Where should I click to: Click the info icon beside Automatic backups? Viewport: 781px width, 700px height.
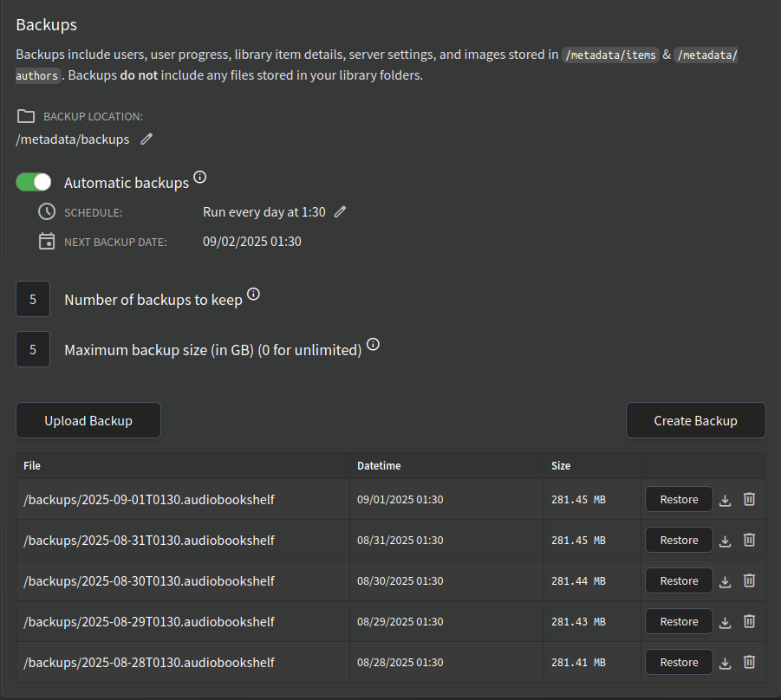(x=200, y=177)
